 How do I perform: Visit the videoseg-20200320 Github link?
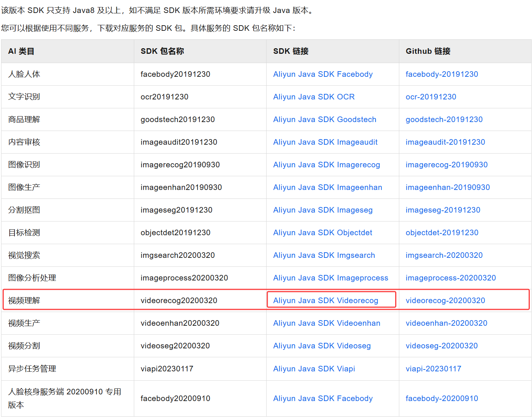[x=442, y=346]
